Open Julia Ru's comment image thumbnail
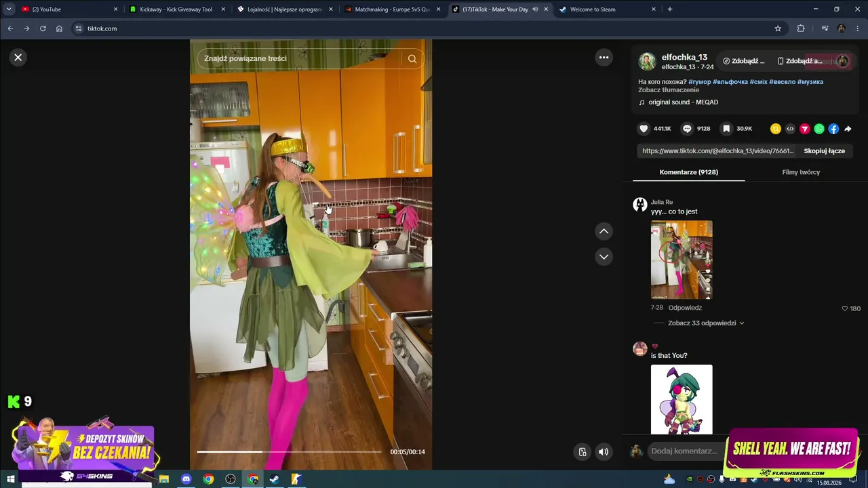This screenshot has width=868, height=488. click(682, 260)
